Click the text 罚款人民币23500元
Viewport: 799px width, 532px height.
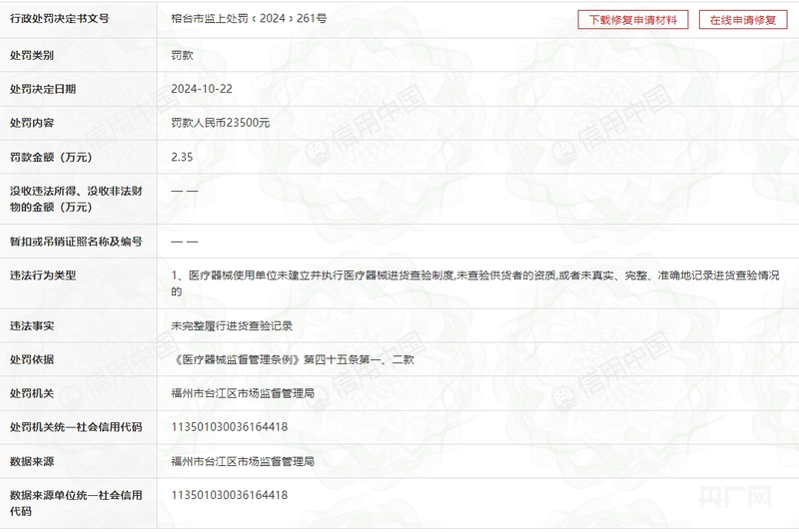[x=221, y=123]
